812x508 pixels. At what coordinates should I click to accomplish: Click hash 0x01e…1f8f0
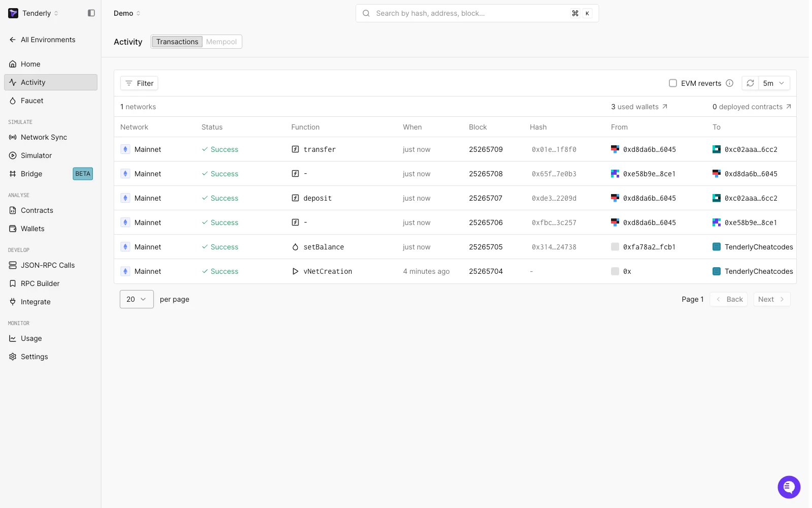click(x=554, y=149)
